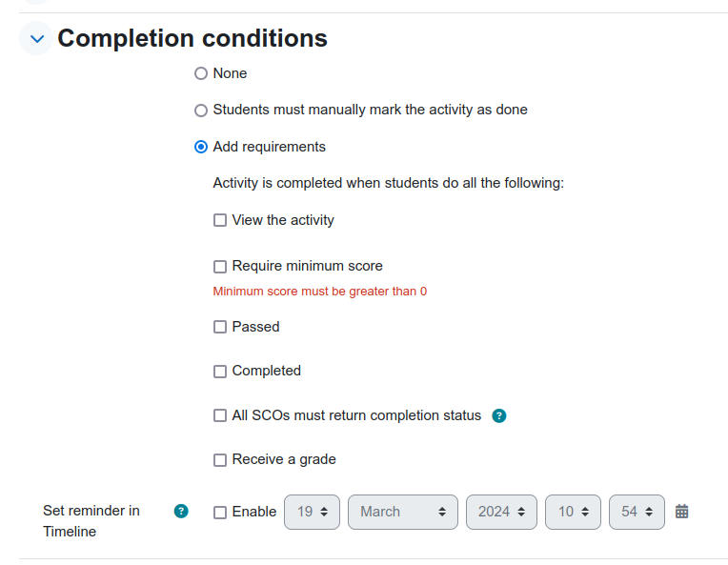Tick the Completed checkbox
This screenshot has width=728, height=565.
[220, 372]
